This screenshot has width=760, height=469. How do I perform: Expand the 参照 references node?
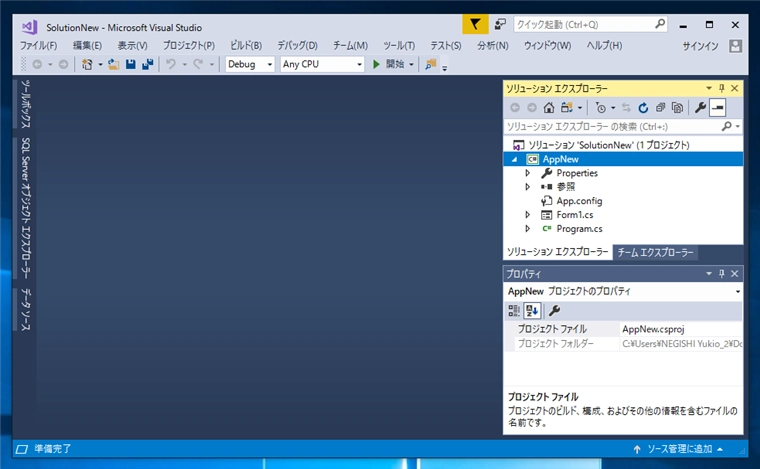point(528,187)
